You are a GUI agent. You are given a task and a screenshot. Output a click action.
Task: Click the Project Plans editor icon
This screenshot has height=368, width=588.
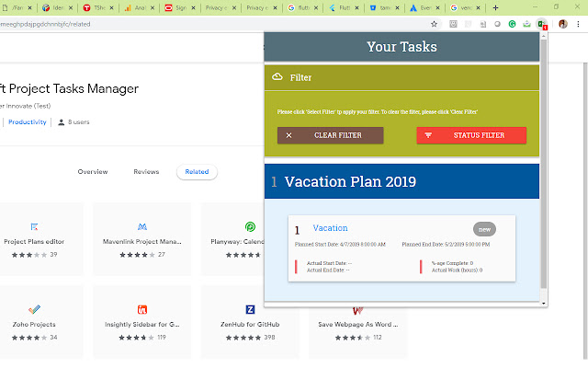(x=34, y=227)
